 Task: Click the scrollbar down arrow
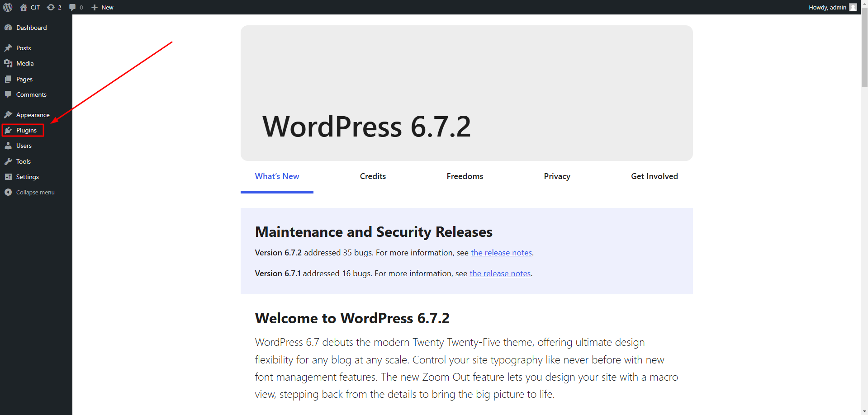(864, 411)
